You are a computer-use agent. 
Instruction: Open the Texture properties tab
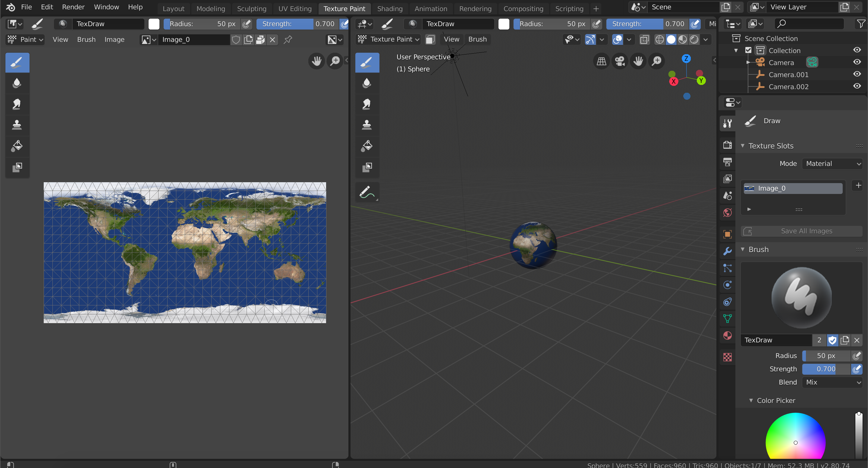728,357
